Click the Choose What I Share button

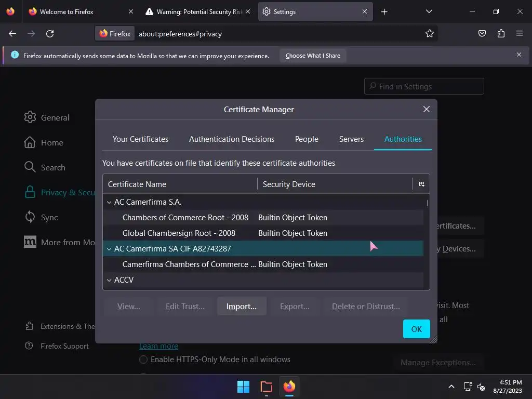coord(313,56)
